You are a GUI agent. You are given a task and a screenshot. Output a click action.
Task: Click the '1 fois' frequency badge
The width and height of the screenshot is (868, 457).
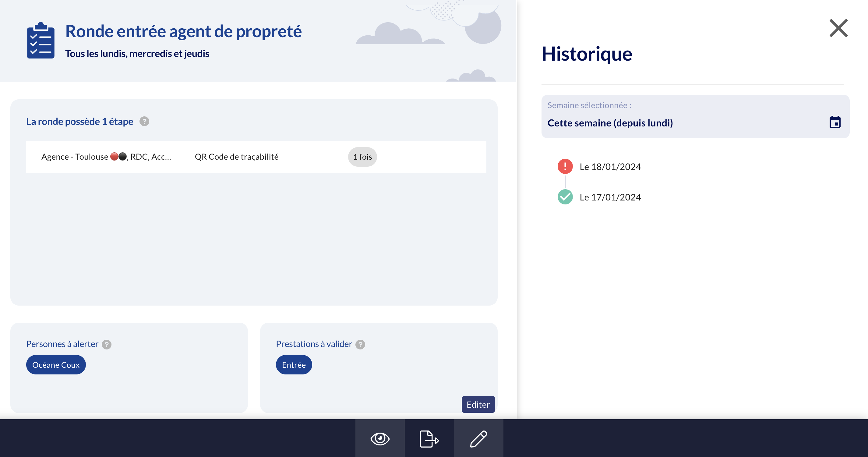(362, 157)
